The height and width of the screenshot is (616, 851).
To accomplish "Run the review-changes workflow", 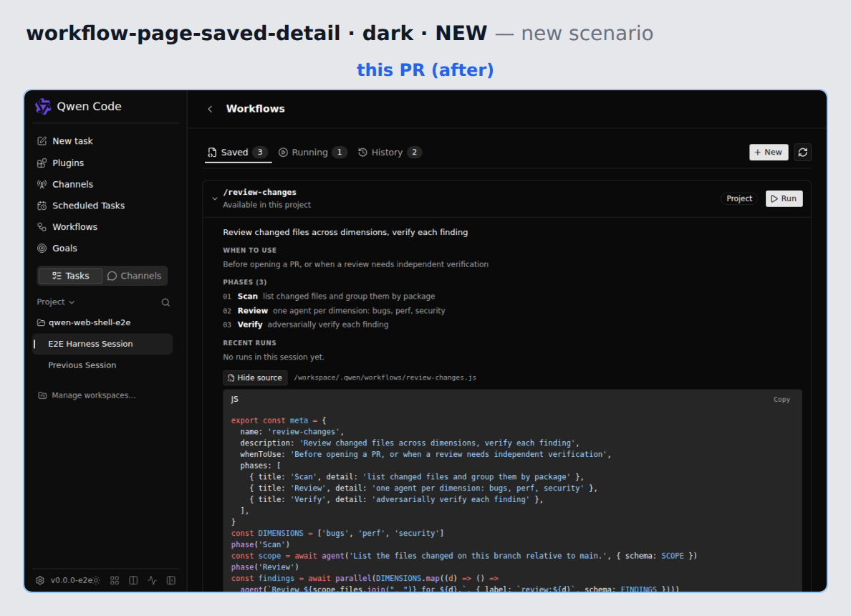I will tap(784, 198).
